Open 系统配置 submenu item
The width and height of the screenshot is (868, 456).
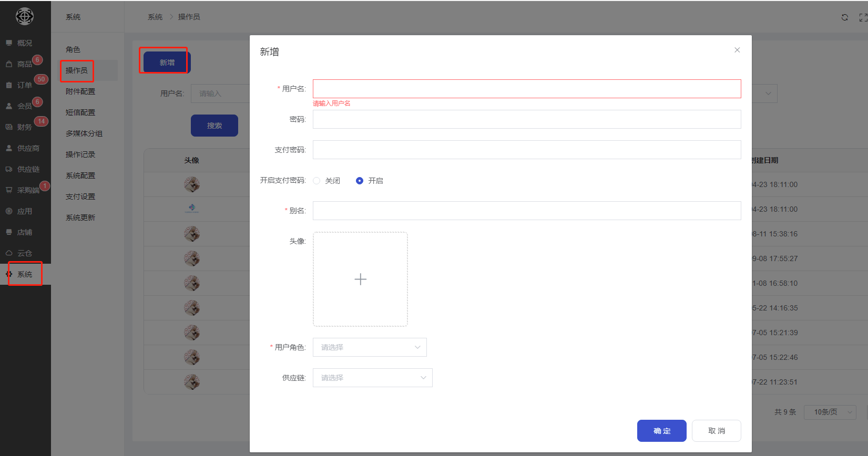click(x=80, y=175)
